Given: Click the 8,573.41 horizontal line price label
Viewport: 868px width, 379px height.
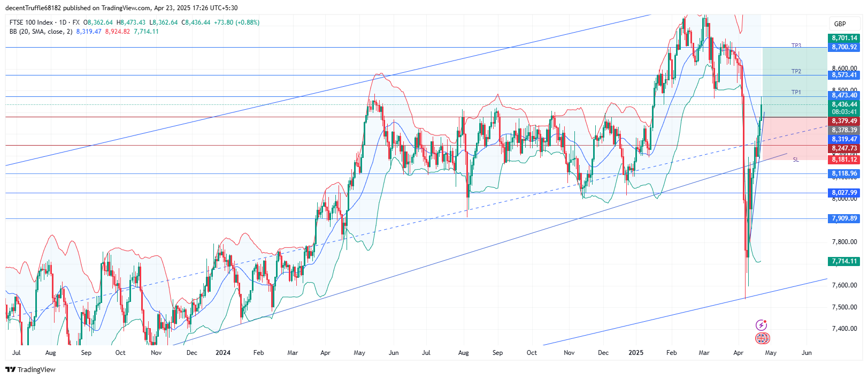Looking at the screenshot, I should pos(844,75).
